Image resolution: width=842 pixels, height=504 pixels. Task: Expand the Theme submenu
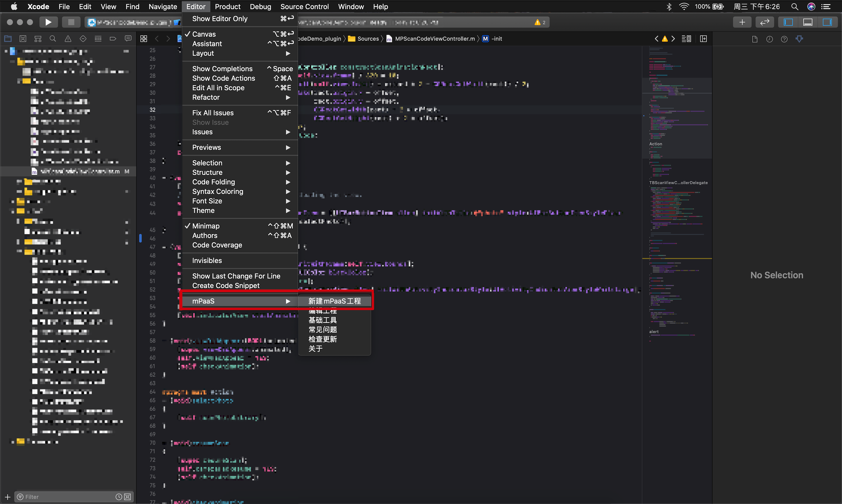click(x=240, y=211)
